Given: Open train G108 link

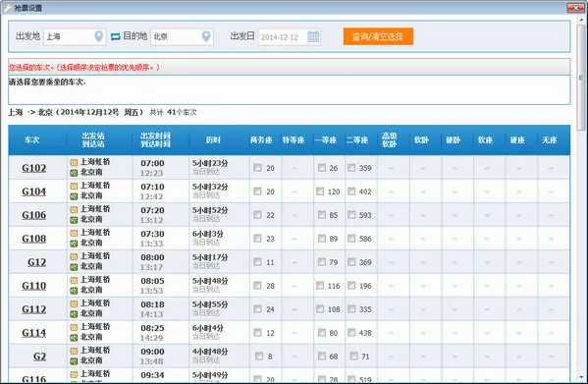Looking at the screenshot, I should tap(33, 239).
